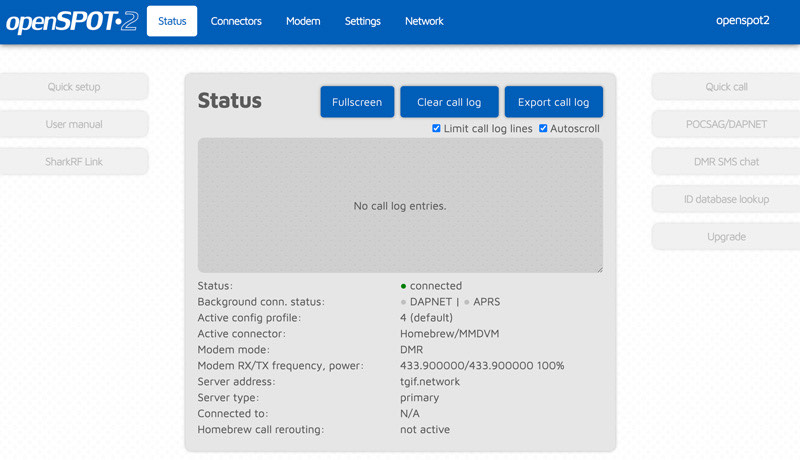Select the 'N/A' connected-to value
Image resolution: width=800 pixels, height=460 pixels.
click(410, 414)
